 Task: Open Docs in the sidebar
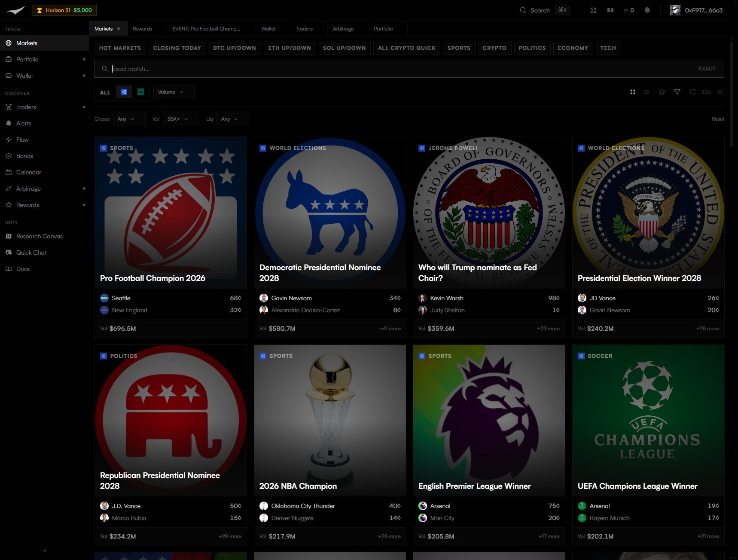[45, 269]
